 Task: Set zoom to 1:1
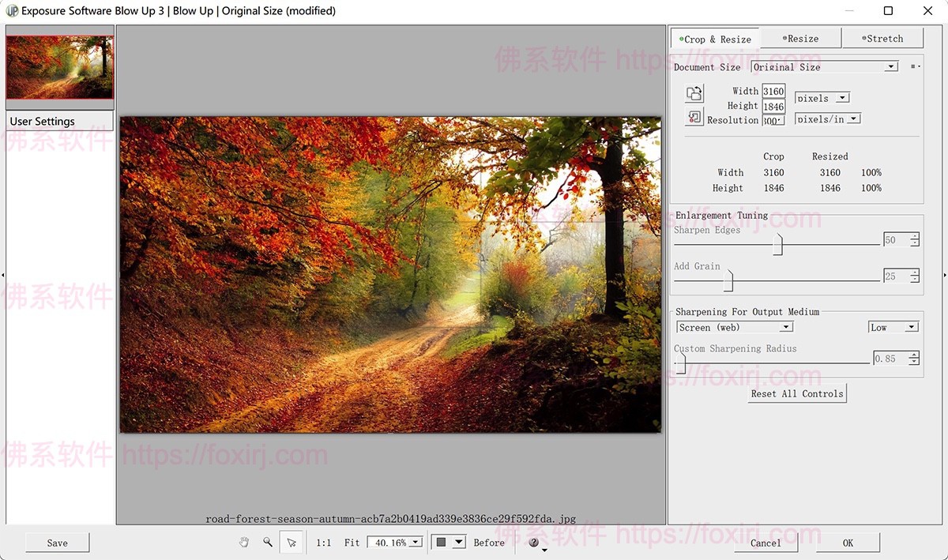pos(324,543)
